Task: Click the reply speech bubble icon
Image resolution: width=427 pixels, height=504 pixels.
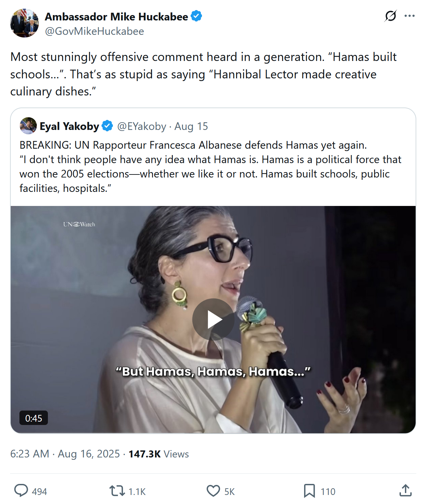Action: [21, 491]
